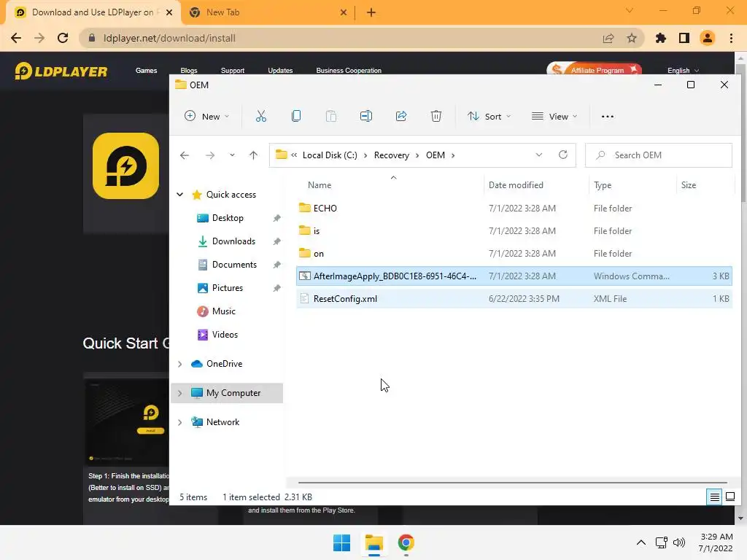Click the Share icon in Explorer toolbar
Image resolution: width=747 pixels, height=560 pixels.
tap(401, 116)
